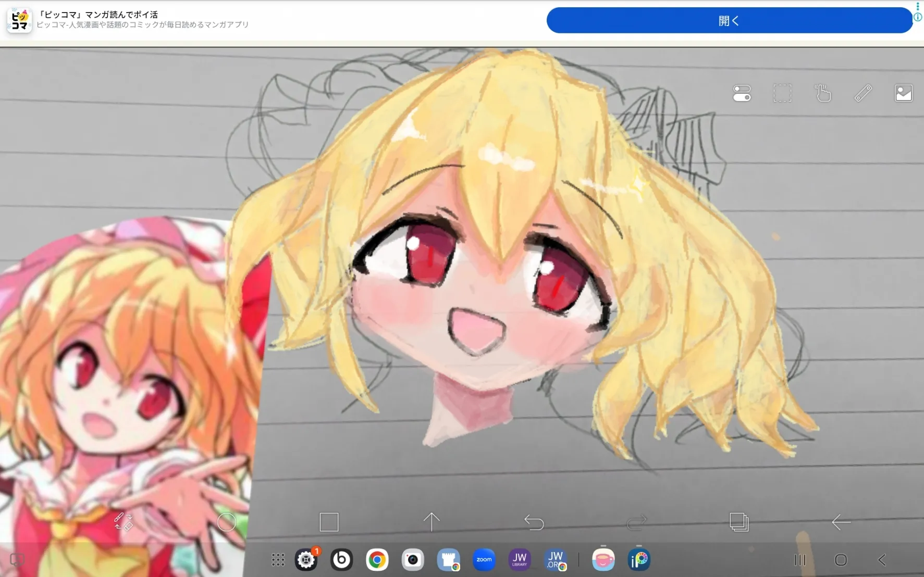The image size is (924, 577).
Task: Switch between brush and eraser
Action: tap(124, 521)
